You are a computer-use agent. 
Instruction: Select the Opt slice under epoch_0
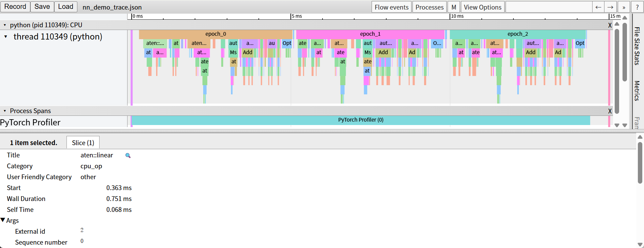[x=287, y=43]
